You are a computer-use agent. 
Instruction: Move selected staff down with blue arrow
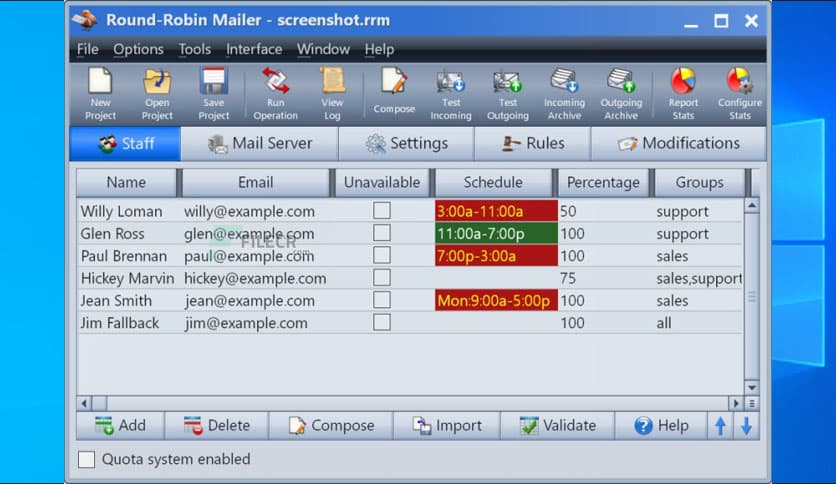click(746, 425)
